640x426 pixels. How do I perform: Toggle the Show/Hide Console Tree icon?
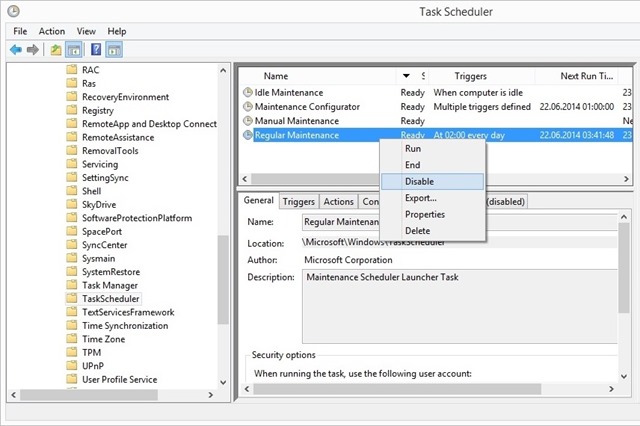click(x=74, y=50)
